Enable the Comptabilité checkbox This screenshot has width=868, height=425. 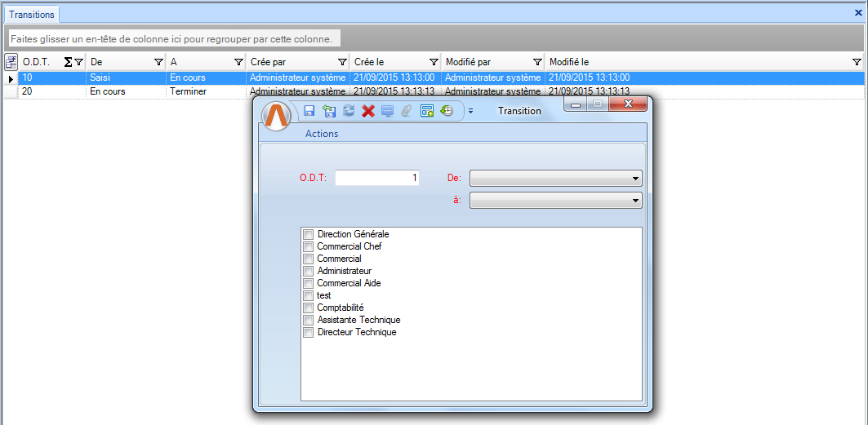coord(309,308)
